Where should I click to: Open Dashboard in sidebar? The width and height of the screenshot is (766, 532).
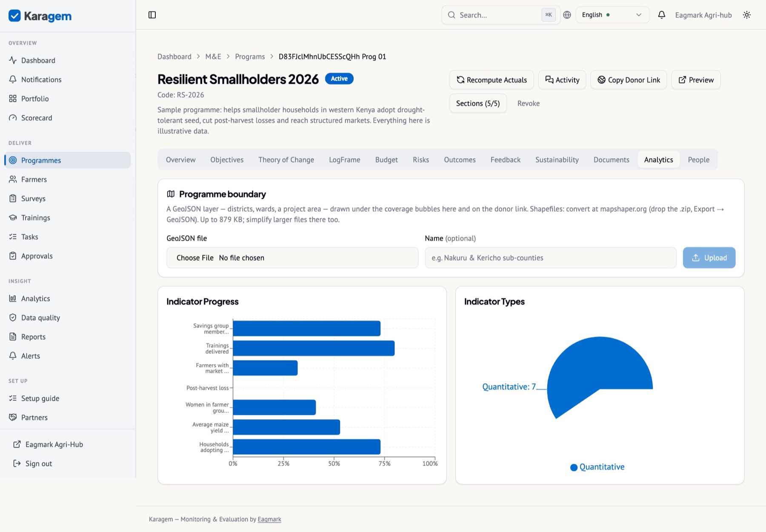coord(68,60)
